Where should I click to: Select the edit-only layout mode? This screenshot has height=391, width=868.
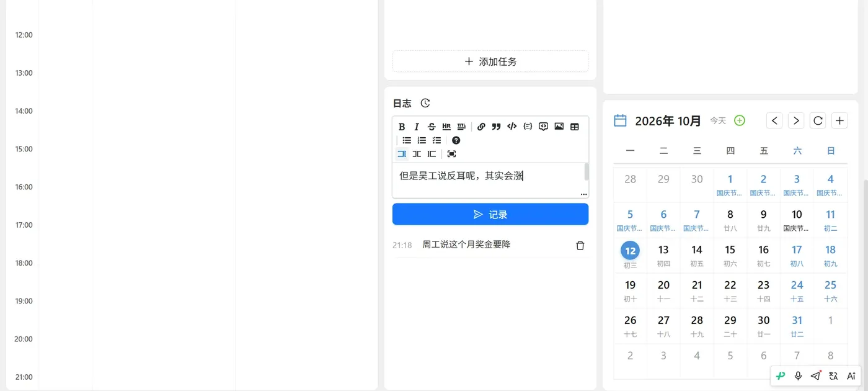pos(402,154)
